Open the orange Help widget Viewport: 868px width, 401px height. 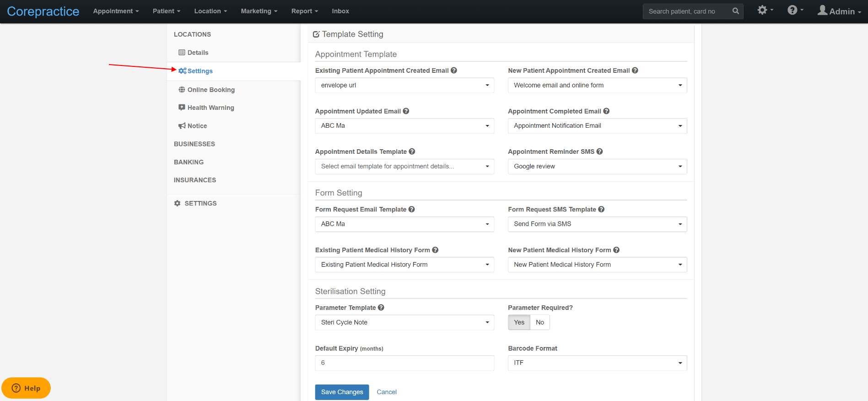tap(26, 388)
